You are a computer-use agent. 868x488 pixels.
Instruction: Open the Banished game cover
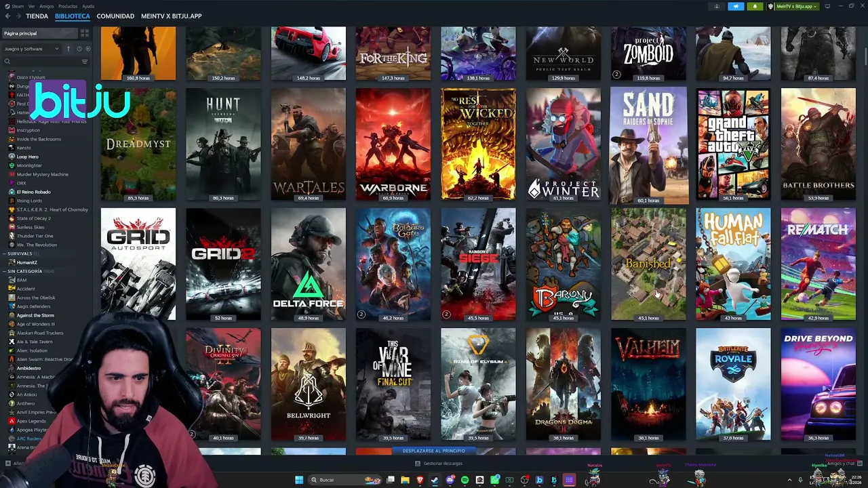(x=648, y=264)
